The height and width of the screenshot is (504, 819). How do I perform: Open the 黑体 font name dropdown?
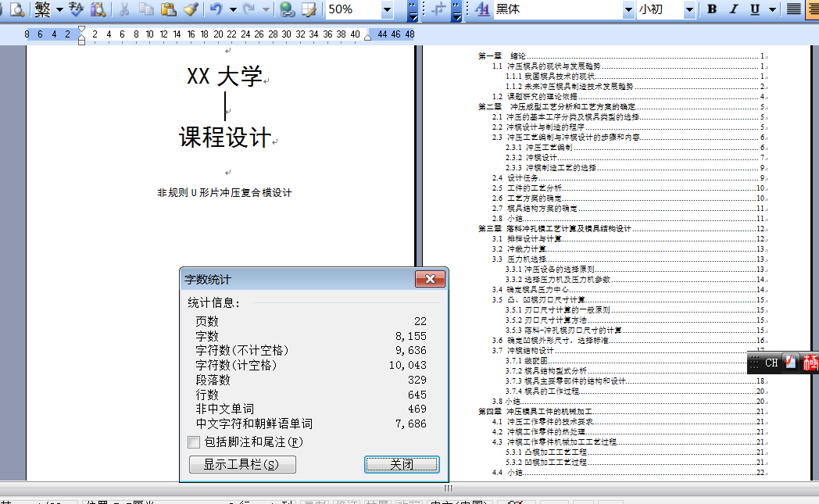[630, 9]
